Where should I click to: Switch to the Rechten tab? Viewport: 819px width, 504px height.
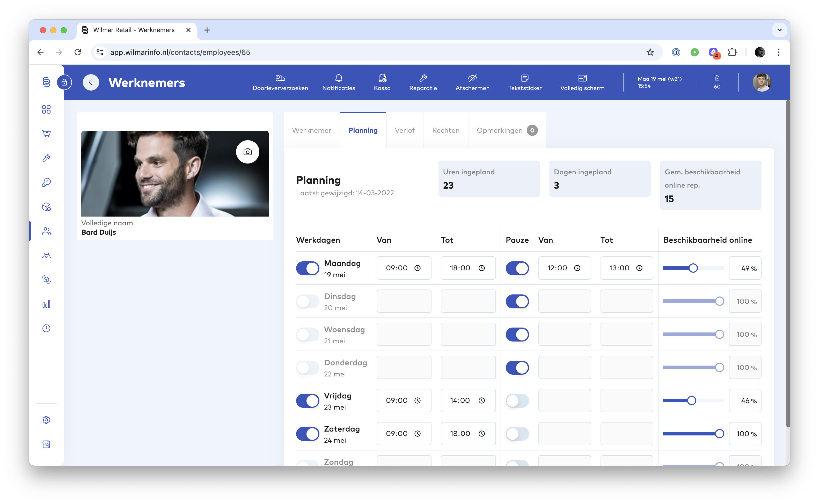click(x=445, y=130)
